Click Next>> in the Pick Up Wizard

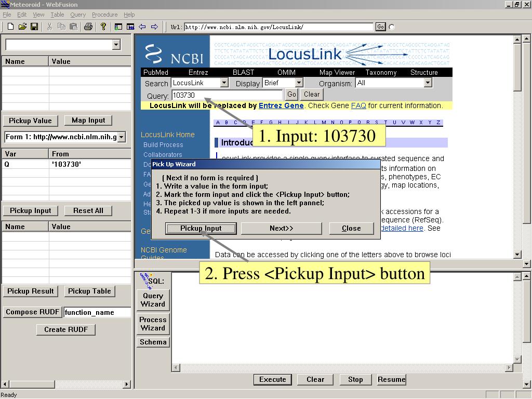(x=281, y=229)
